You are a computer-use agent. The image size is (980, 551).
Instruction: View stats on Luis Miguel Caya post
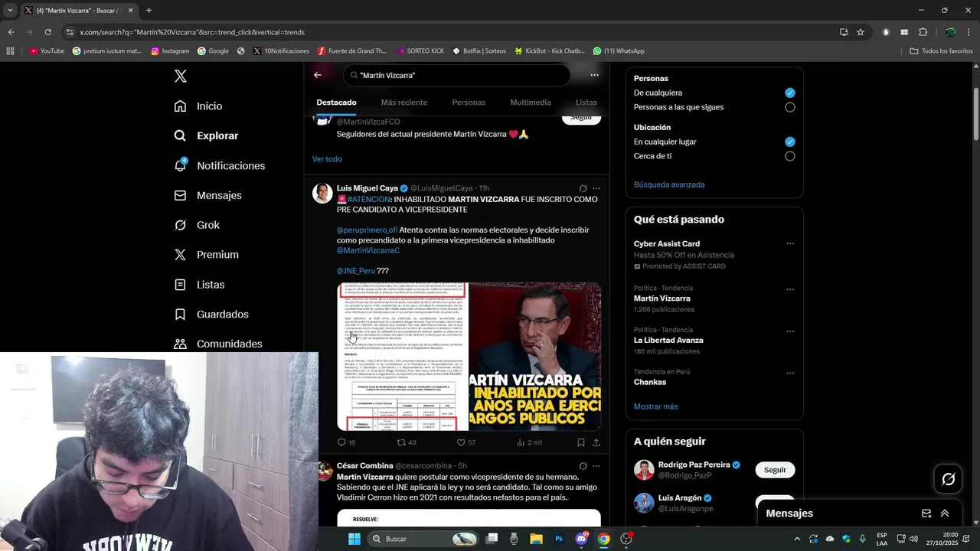(521, 442)
